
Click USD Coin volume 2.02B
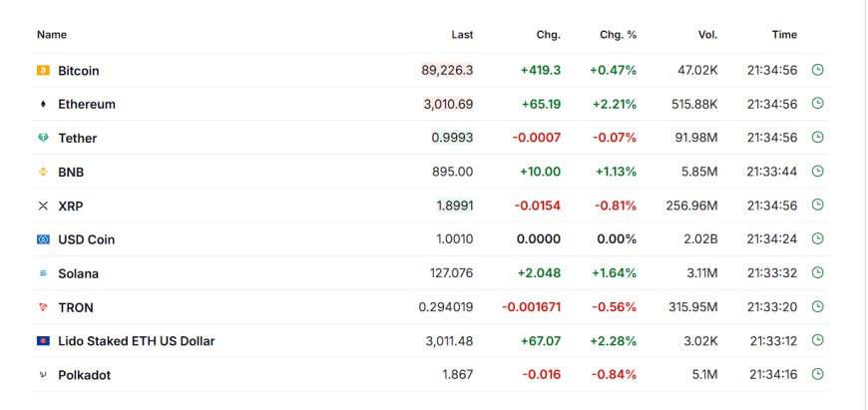699,239
